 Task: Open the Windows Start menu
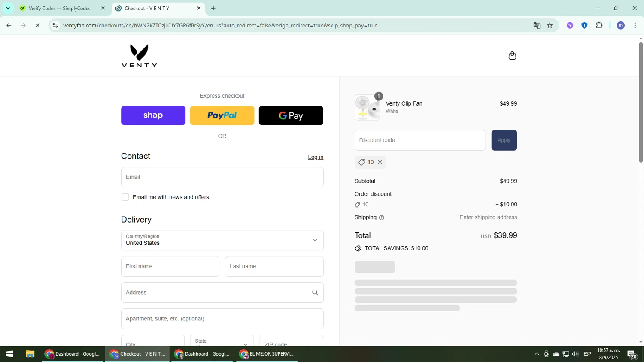pyautogui.click(x=9, y=354)
